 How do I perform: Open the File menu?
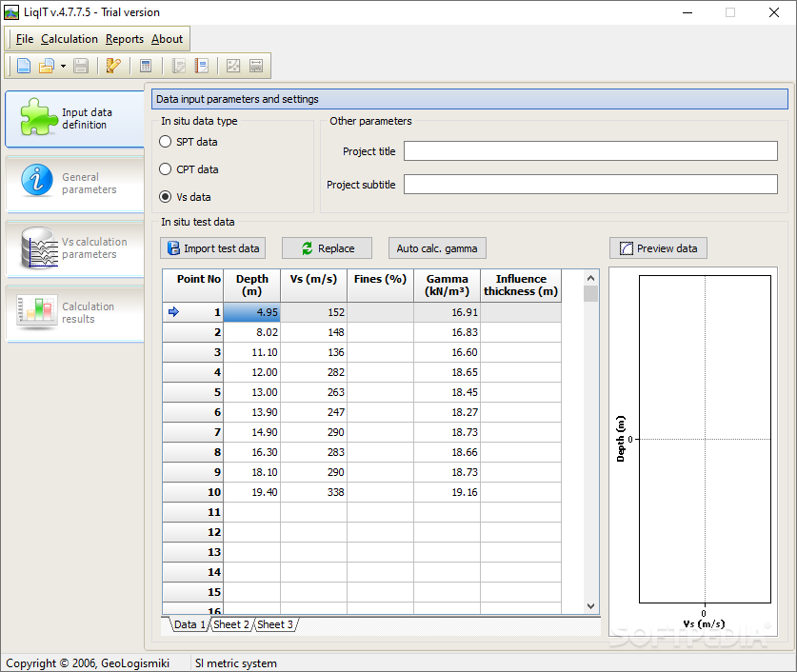coord(25,39)
